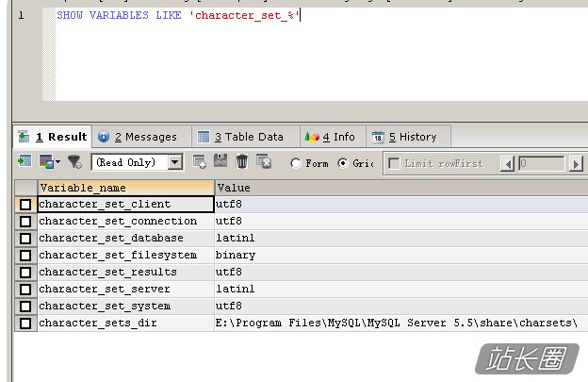
Task: Click the previous page arrow button
Action: (x=507, y=164)
